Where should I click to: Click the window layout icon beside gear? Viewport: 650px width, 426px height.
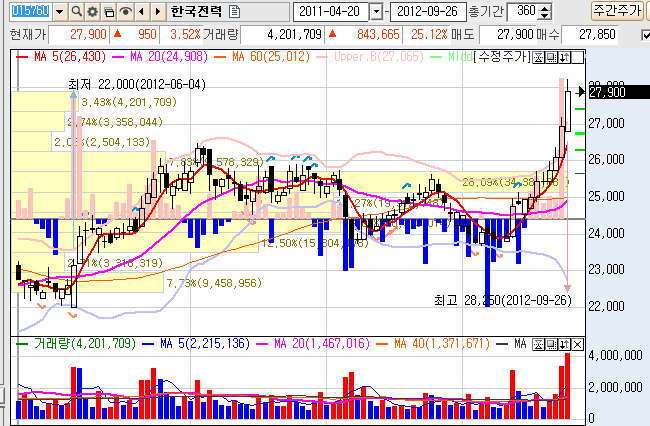point(109,12)
